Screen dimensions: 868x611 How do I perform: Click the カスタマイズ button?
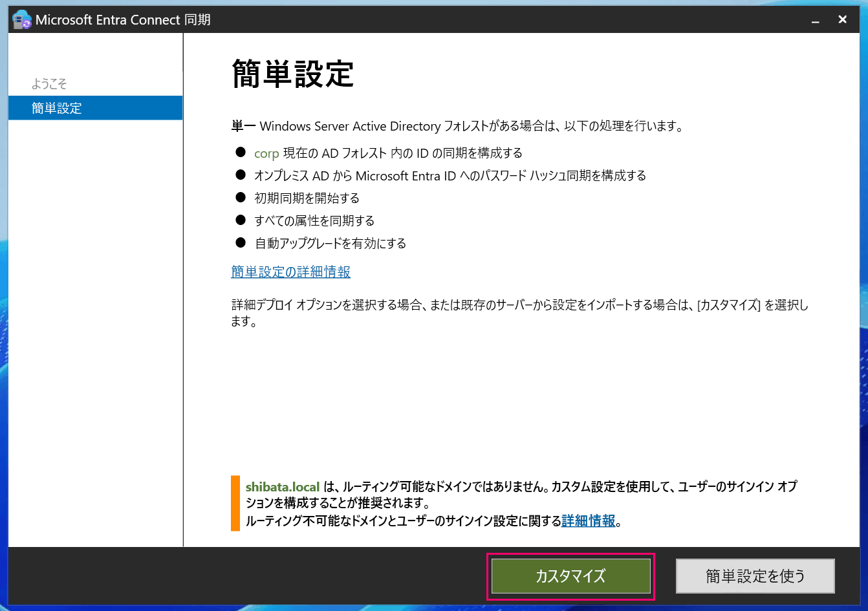point(570,576)
